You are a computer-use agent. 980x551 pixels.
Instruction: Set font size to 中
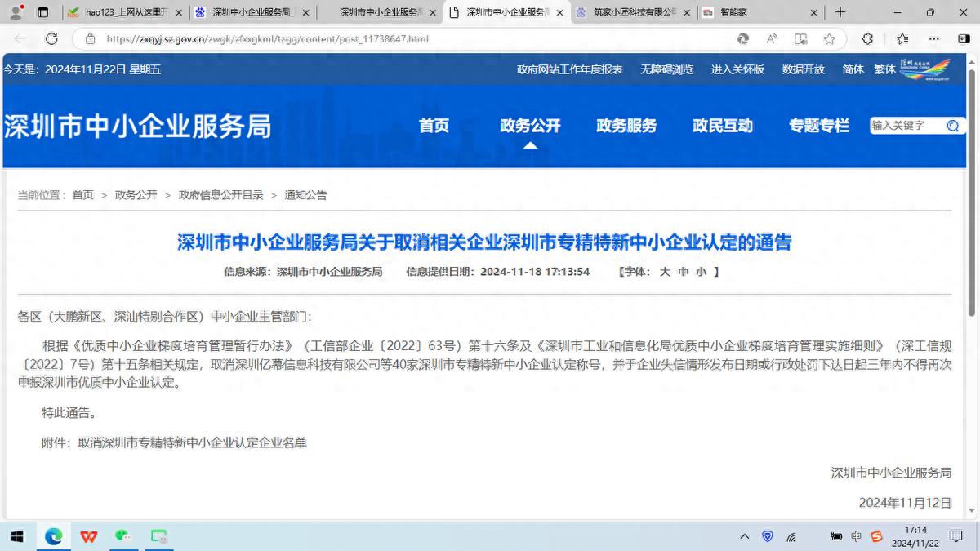tap(684, 272)
